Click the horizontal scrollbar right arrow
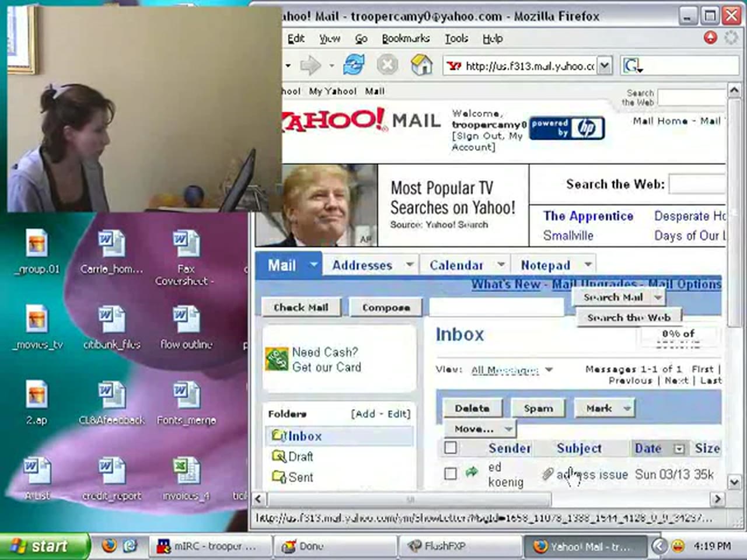Viewport: 747px width, 560px height. click(717, 499)
